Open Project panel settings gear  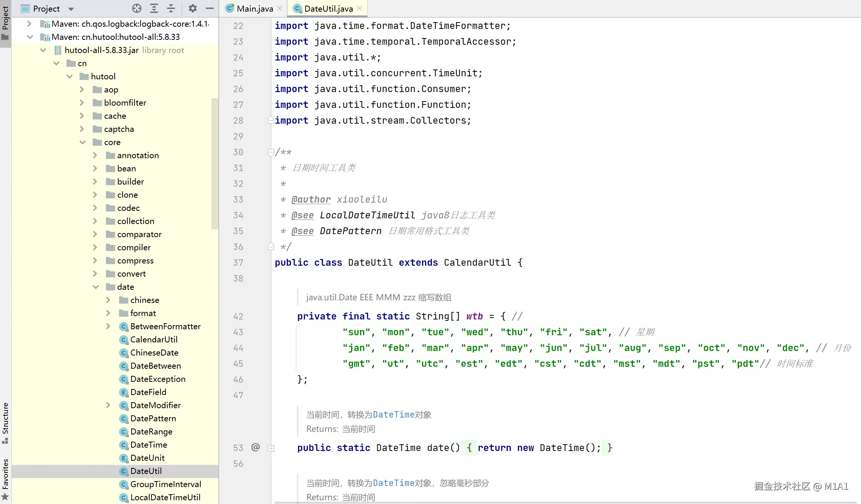click(x=192, y=8)
